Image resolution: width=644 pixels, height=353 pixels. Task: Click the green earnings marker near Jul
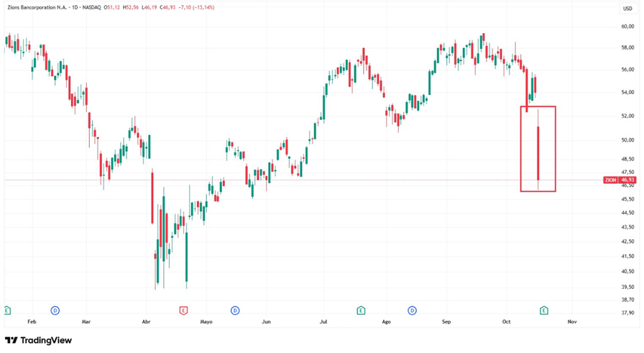click(x=361, y=311)
